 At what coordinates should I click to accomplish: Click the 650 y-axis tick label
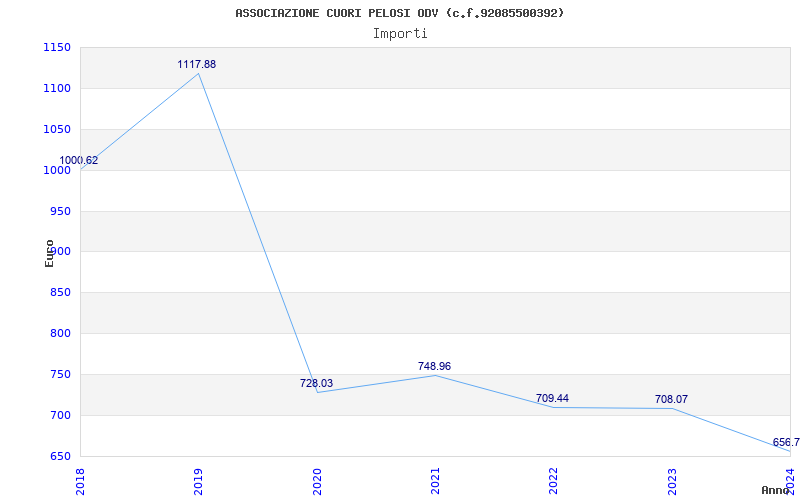[x=60, y=456]
